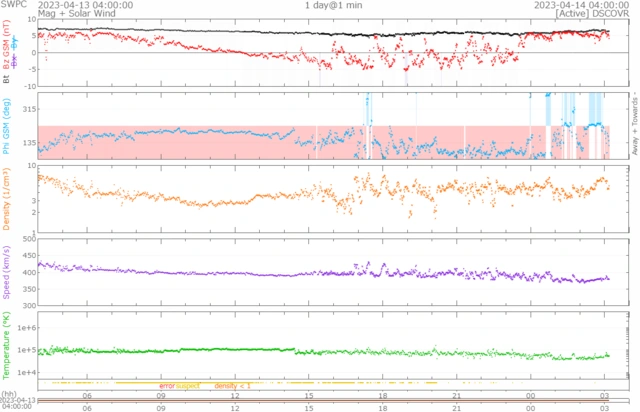Click the '450' tick on the Speed axis
640x412 pixels.
(29, 256)
